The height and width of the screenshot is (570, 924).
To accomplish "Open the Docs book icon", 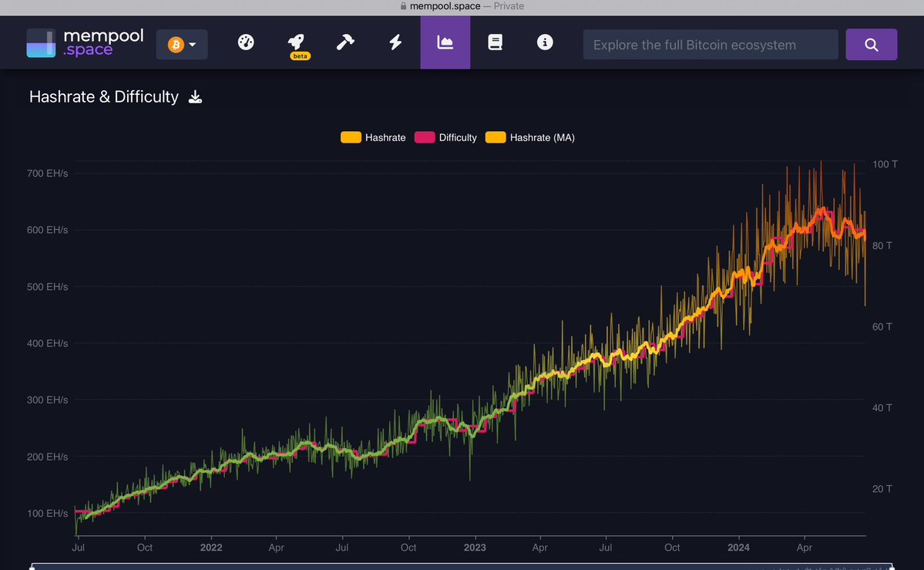I will pyautogui.click(x=495, y=42).
